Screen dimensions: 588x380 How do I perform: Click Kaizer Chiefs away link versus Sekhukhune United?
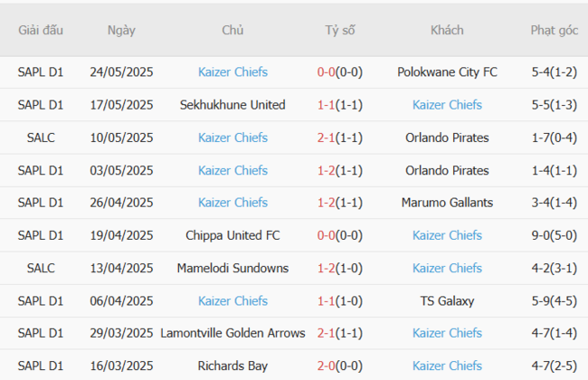447,105
